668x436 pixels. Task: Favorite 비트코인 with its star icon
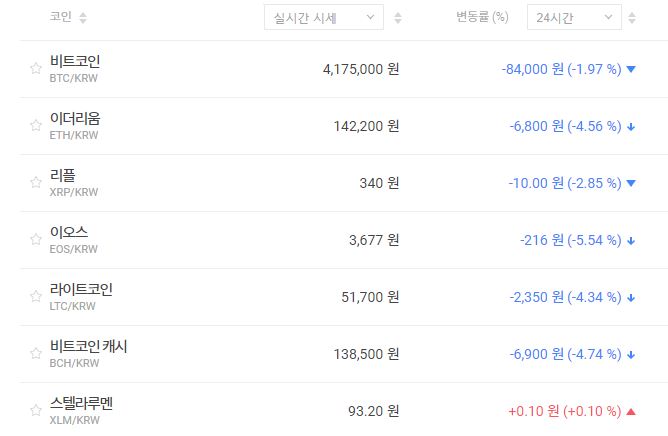[x=36, y=69]
